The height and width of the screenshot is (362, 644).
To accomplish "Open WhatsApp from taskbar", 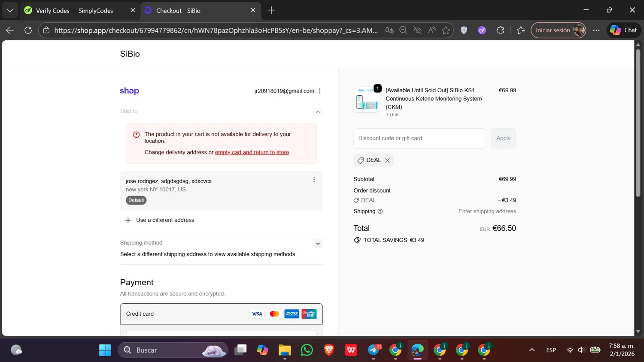I will [307, 350].
